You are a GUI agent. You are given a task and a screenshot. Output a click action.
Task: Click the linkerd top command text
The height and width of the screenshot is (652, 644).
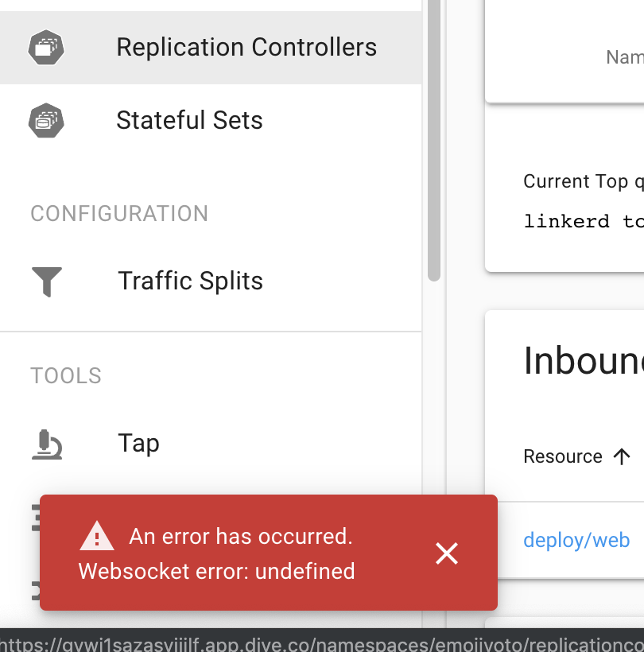[x=584, y=221]
